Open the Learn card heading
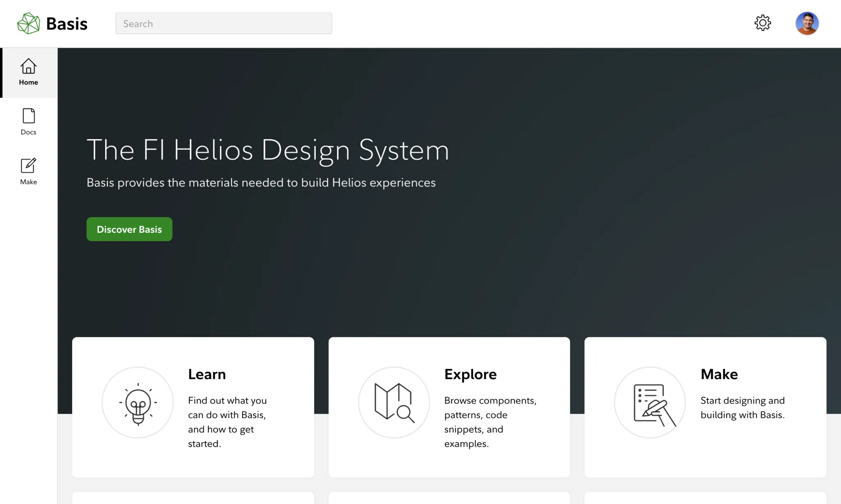Viewport: 841px width, 504px height. 207,374
